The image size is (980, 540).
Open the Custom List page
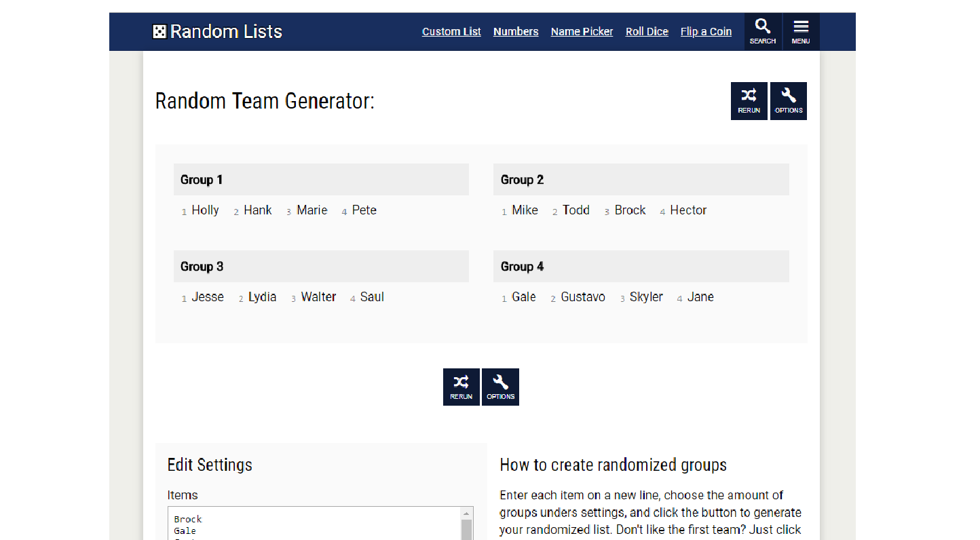[451, 31]
